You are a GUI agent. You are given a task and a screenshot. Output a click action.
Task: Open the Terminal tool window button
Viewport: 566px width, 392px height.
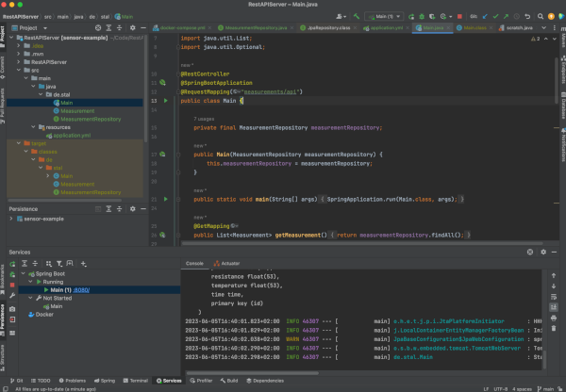[x=138, y=381]
